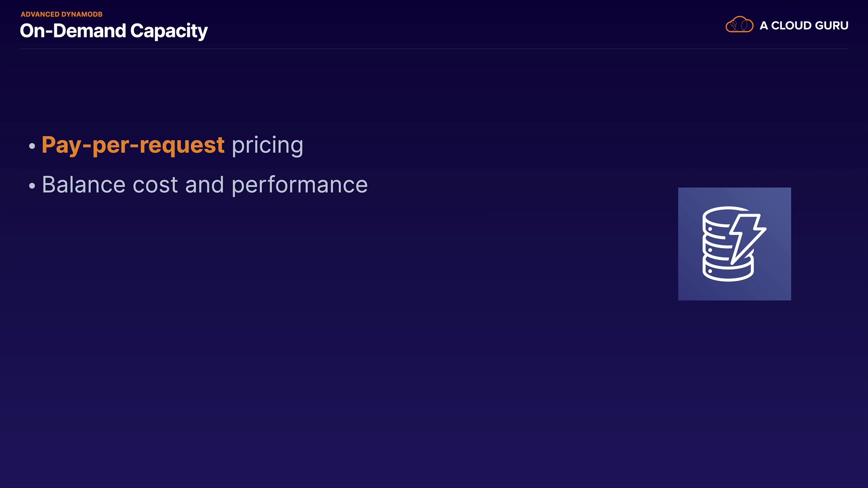Select the "A CLOUD GURU" brand text

(x=803, y=26)
